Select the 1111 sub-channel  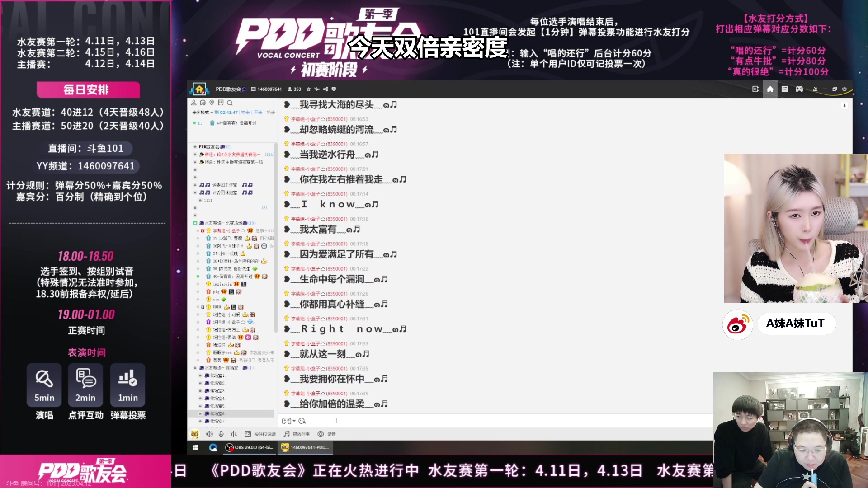coord(208,200)
